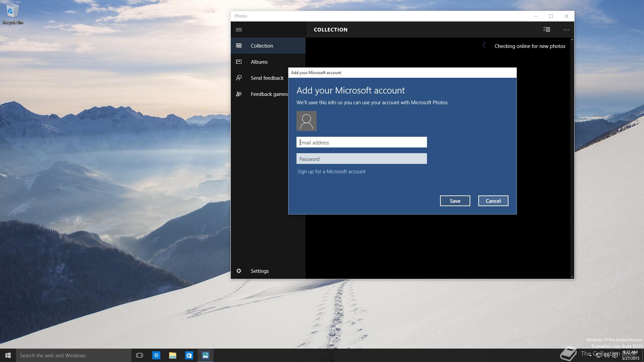This screenshot has width=644, height=362.
Task: Select the Collection sidebar item
Action: [x=268, y=46]
